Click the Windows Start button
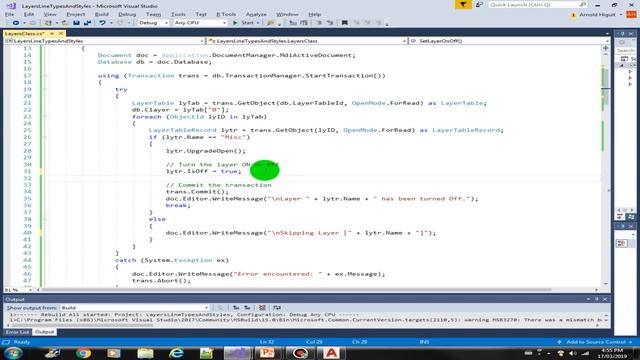This screenshot has width=640, height=360. [13, 353]
